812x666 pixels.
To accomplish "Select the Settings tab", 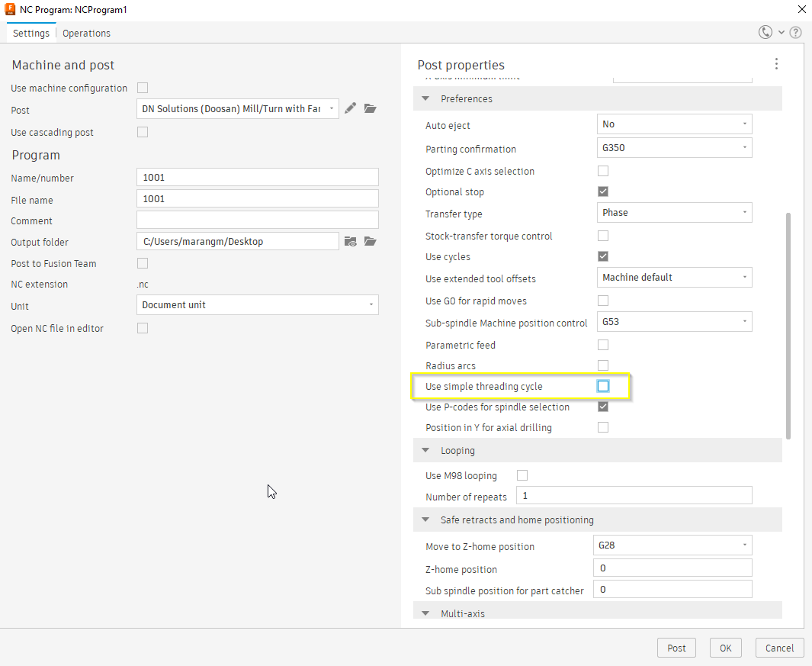I will click(x=30, y=33).
